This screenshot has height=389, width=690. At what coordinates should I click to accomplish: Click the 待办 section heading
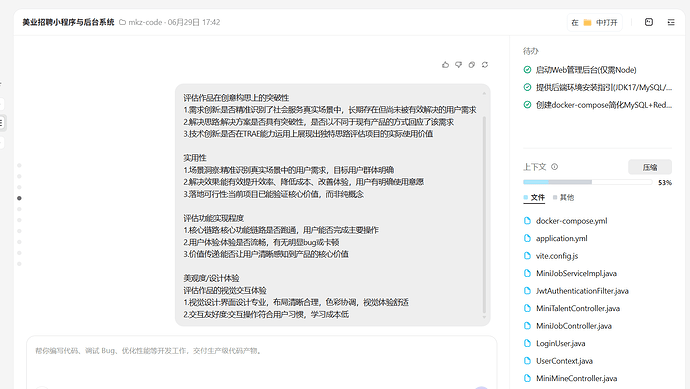(531, 51)
